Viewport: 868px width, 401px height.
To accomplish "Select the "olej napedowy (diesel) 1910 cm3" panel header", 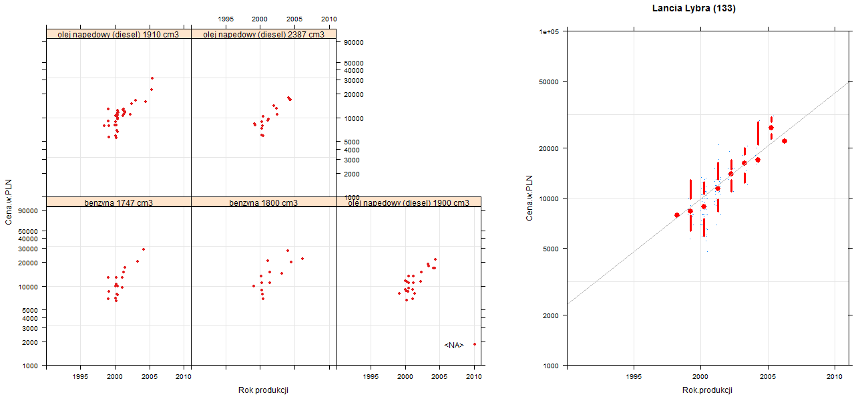I will 119,34.
